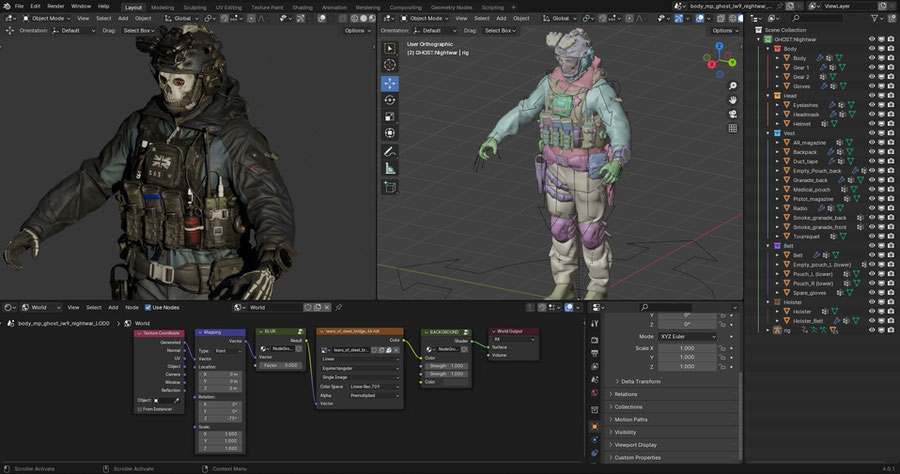Select the Measure tool in viewport toolbar

click(390, 168)
